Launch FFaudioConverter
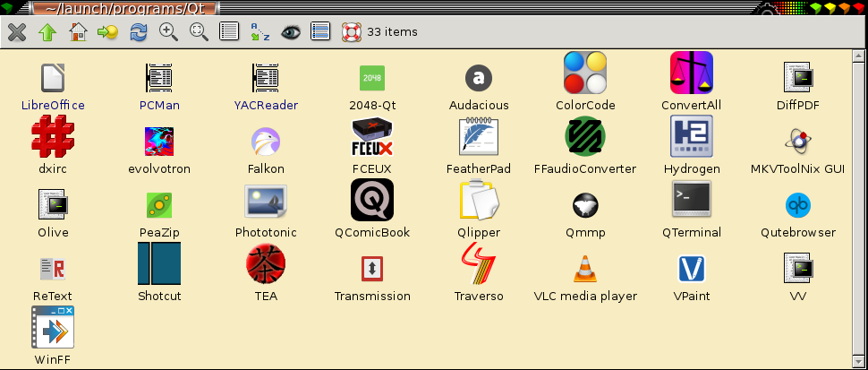Image resolution: width=868 pixels, height=370 pixels. [x=585, y=136]
